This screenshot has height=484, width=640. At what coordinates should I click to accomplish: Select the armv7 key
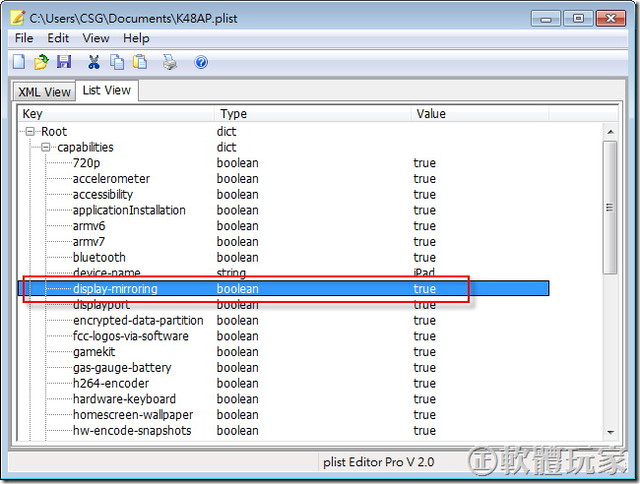89,242
